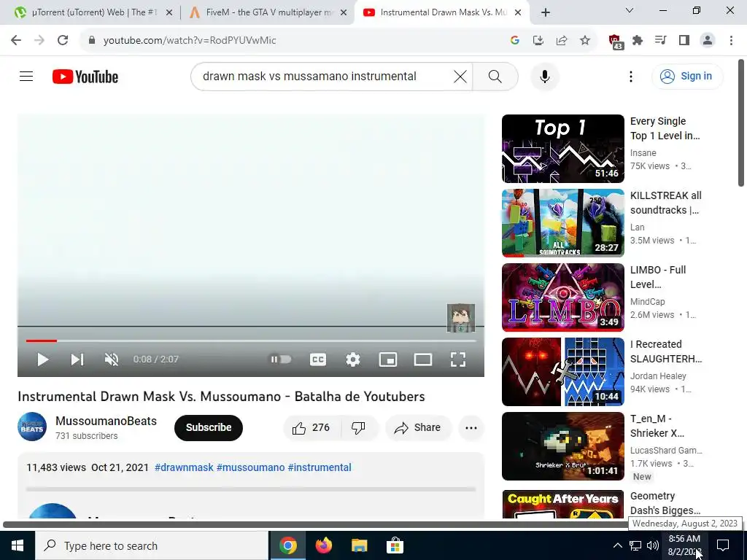Open Chrome extensions puzzle icon
This screenshot has width=747, height=560.
tap(638, 41)
